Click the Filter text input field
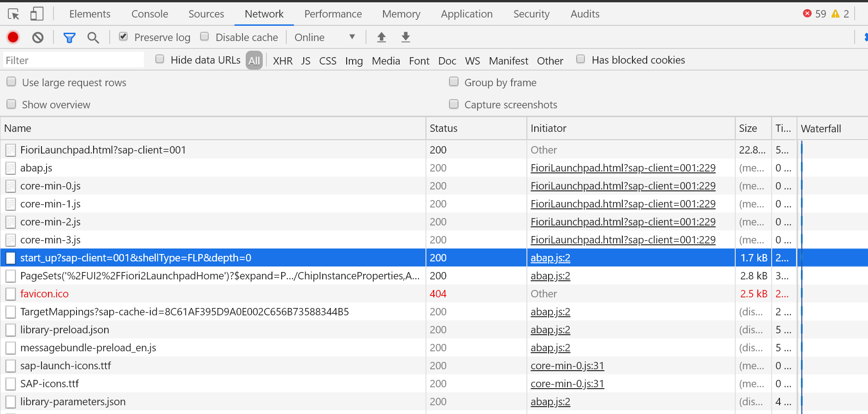Image resolution: width=868 pixels, height=414 pixels. pyautogui.click(x=74, y=60)
